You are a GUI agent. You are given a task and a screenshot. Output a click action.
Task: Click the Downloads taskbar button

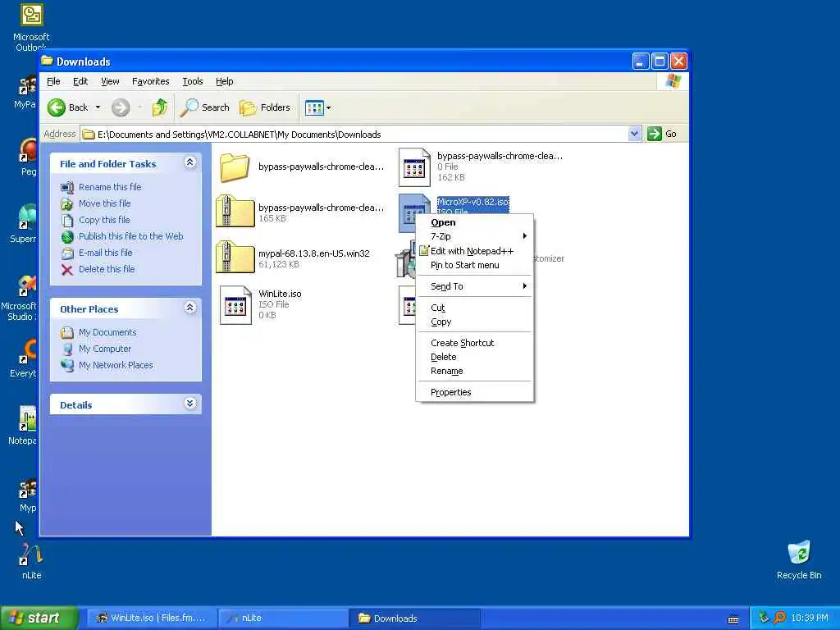pos(414,619)
